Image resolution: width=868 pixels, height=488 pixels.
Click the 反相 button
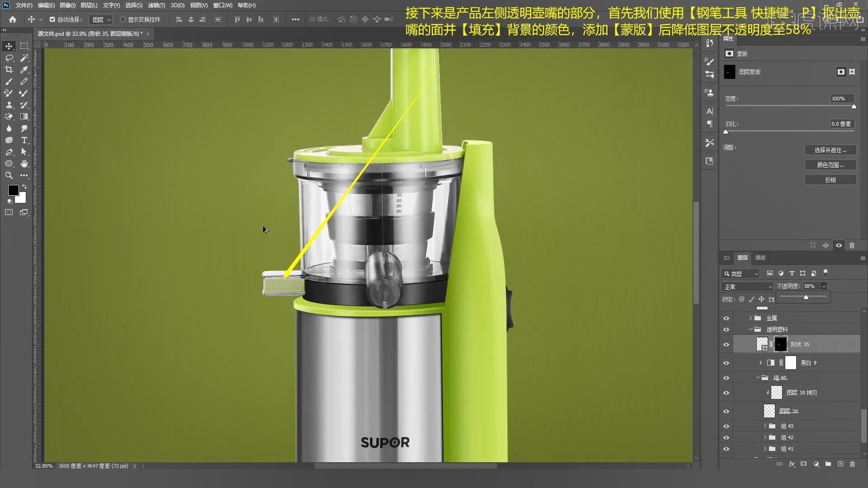[x=830, y=180]
